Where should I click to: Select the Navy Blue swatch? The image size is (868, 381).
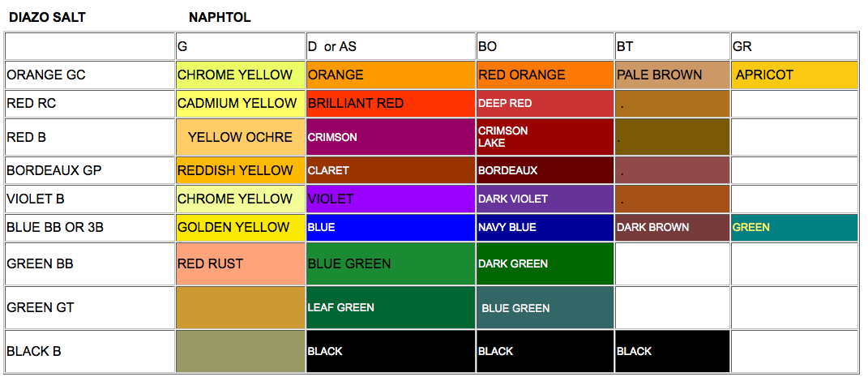(545, 227)
